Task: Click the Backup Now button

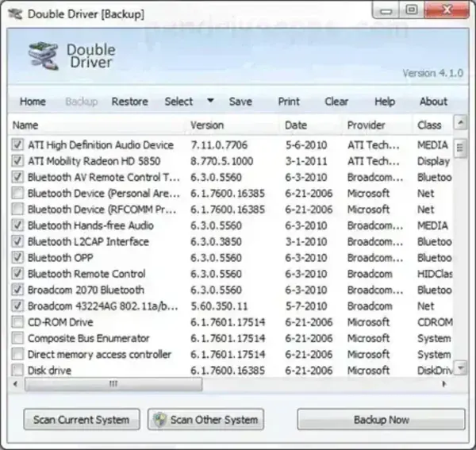Action: pos(382,419)
